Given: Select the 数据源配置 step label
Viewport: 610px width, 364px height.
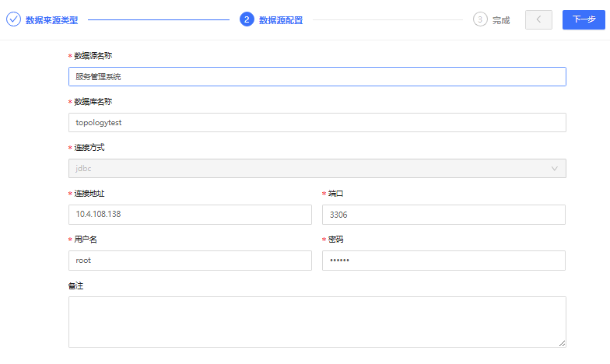Looking at the screenshot, I should 281,20.
